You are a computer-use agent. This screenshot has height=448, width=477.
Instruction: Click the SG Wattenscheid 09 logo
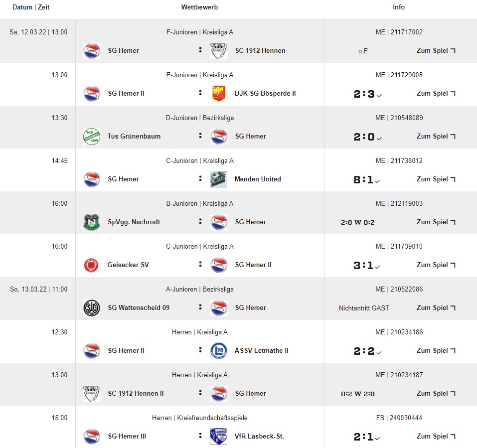click(91, 308)
